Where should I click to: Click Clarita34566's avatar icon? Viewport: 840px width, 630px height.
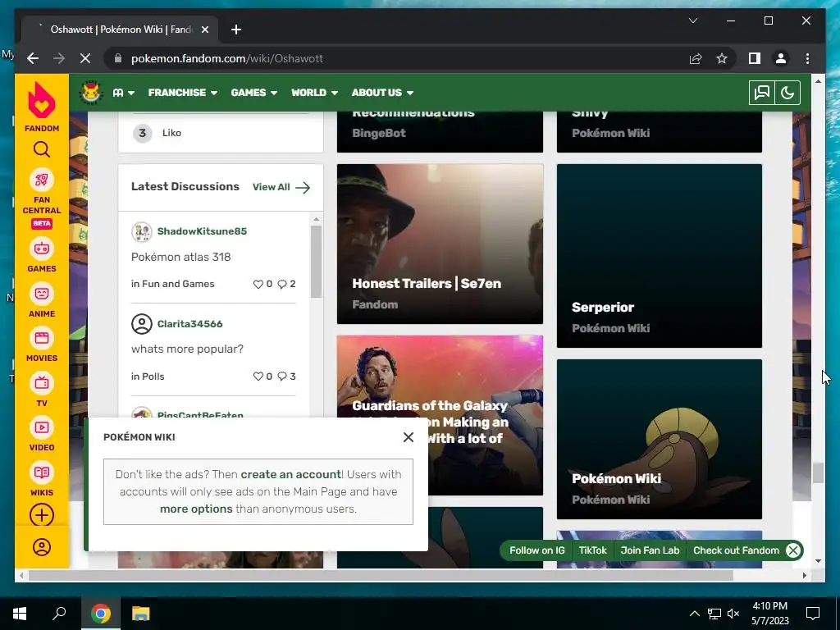[141, 324]
